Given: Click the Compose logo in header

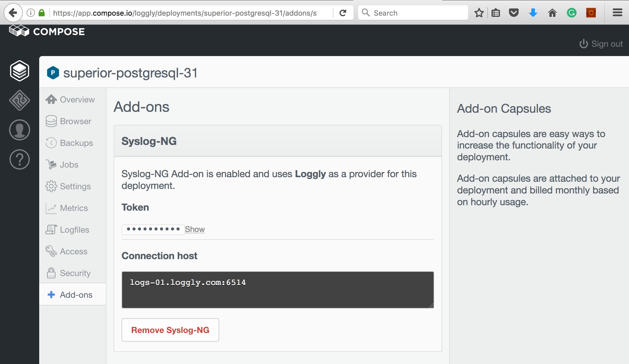Looking at the screenshot, I should click(x=47, y=31).
